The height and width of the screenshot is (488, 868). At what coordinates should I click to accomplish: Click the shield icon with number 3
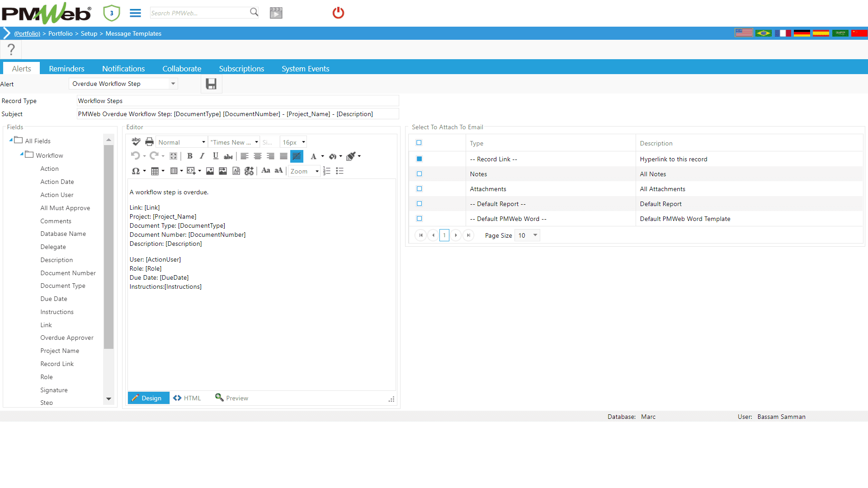[111, 13]
